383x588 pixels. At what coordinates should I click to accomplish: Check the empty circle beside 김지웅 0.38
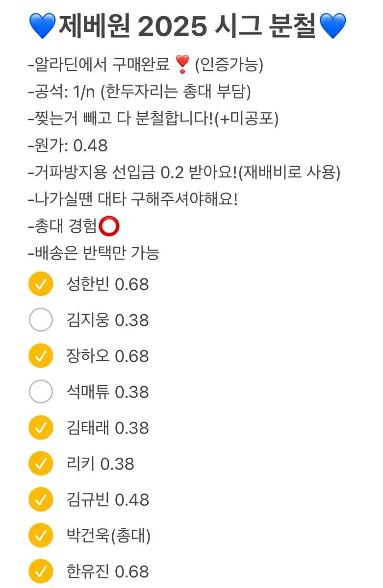point(41,320)
